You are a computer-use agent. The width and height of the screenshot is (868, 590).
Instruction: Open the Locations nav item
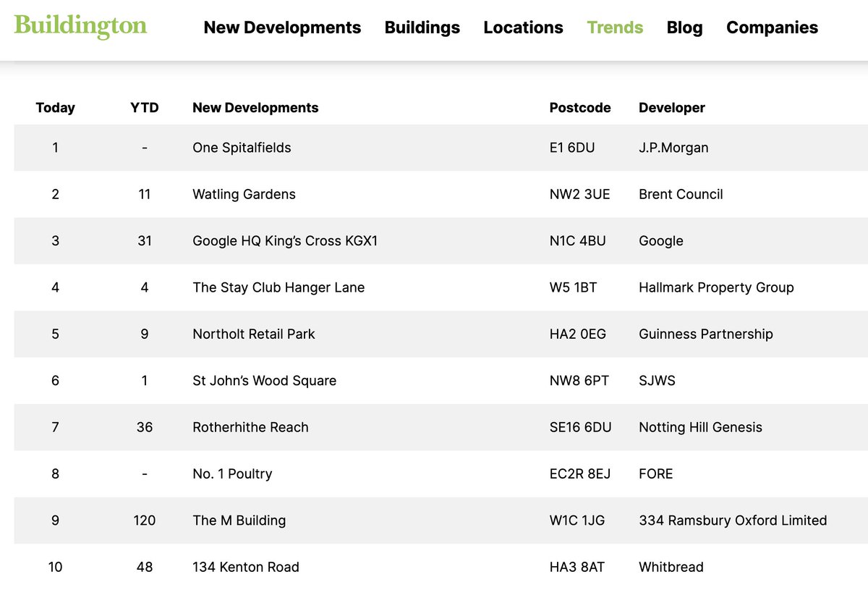(523, 28)
